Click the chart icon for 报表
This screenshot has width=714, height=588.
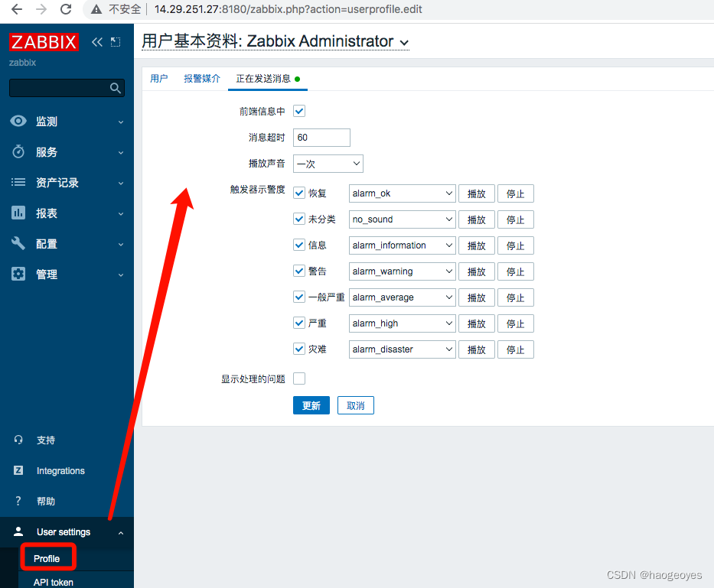(18, 213)
